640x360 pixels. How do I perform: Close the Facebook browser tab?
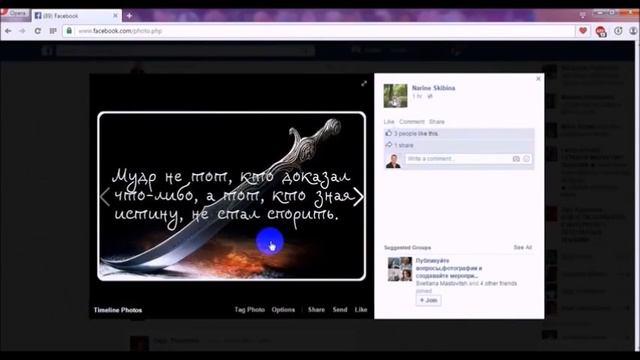(116, 16)
